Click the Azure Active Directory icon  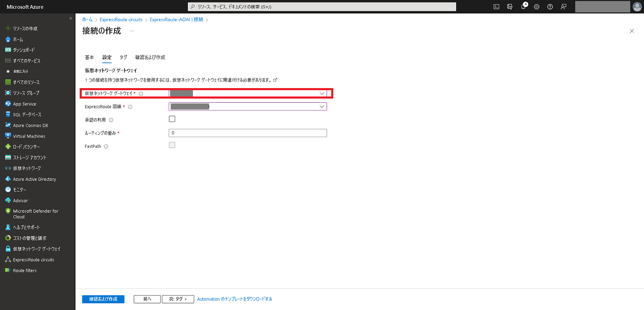(8, 179)
